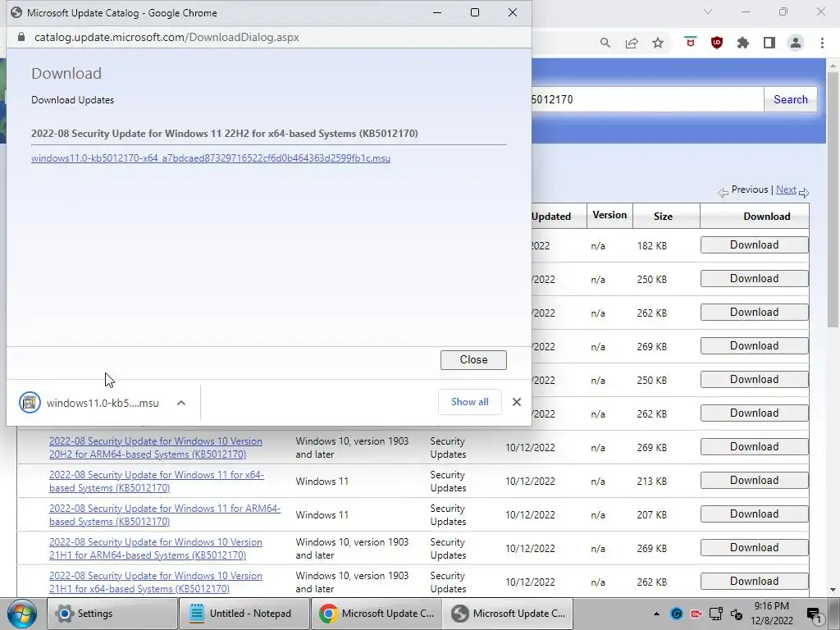Click the red camera tray icon
840x630 pixels.
(x=696, y=614)
